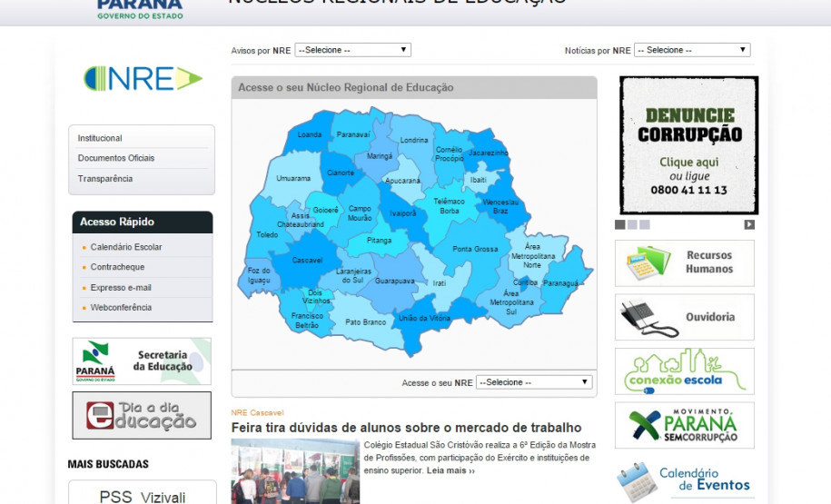
Task: Advance banner slideshow with play arrow
Action: 749,224
